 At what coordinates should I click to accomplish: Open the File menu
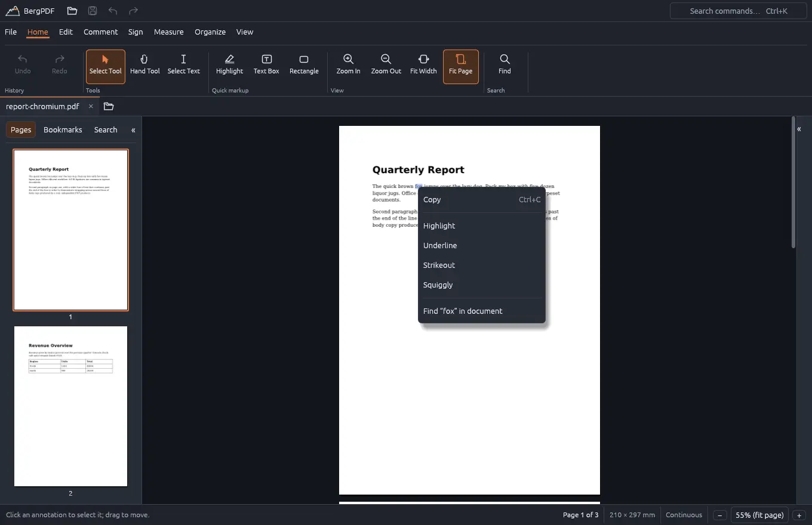[11, 32]
